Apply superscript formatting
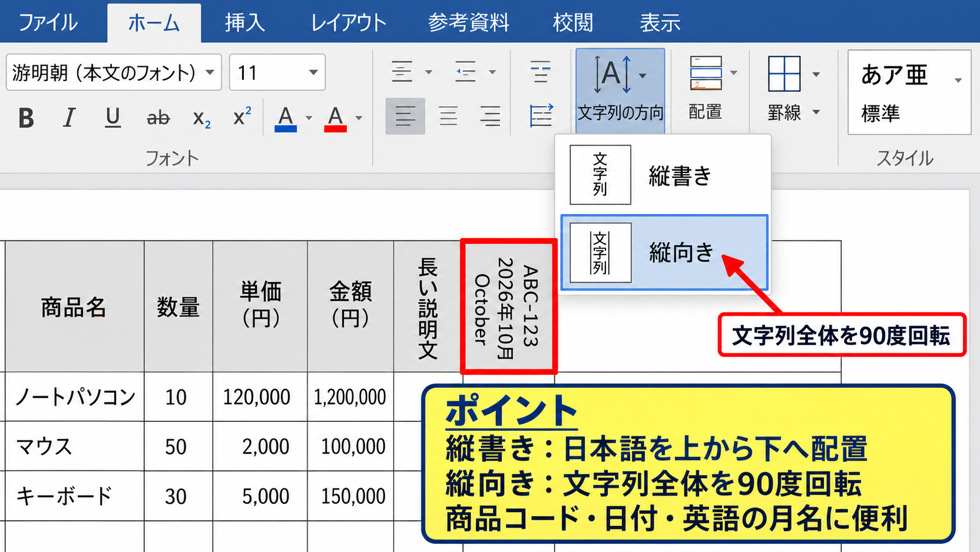The height and width of the screenshot is (552, 980). 242,117
